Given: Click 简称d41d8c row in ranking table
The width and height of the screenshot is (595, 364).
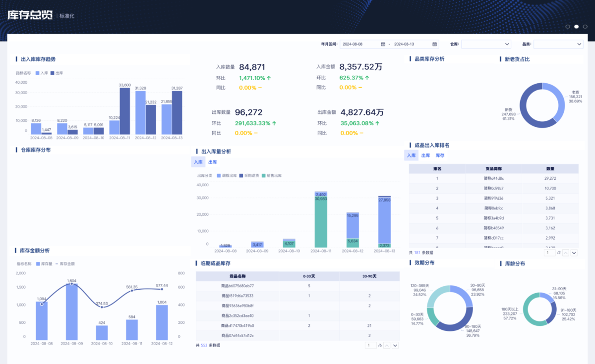Looking at the screenshot, I should click(x=493, y=178).
